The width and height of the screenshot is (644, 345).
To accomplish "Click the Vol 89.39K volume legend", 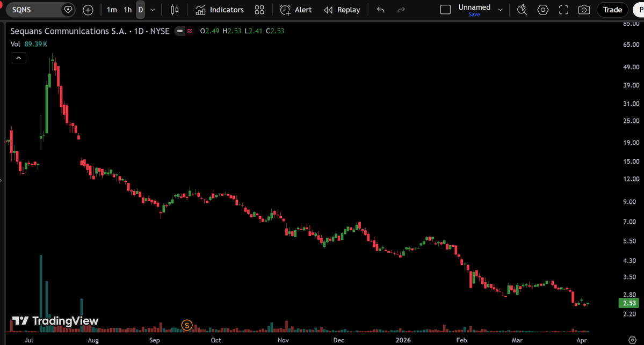I will coord(29,44).
